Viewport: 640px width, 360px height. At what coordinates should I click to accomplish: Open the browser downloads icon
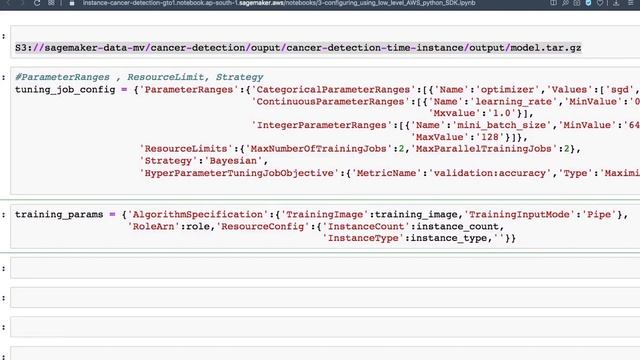coord(616,3)
